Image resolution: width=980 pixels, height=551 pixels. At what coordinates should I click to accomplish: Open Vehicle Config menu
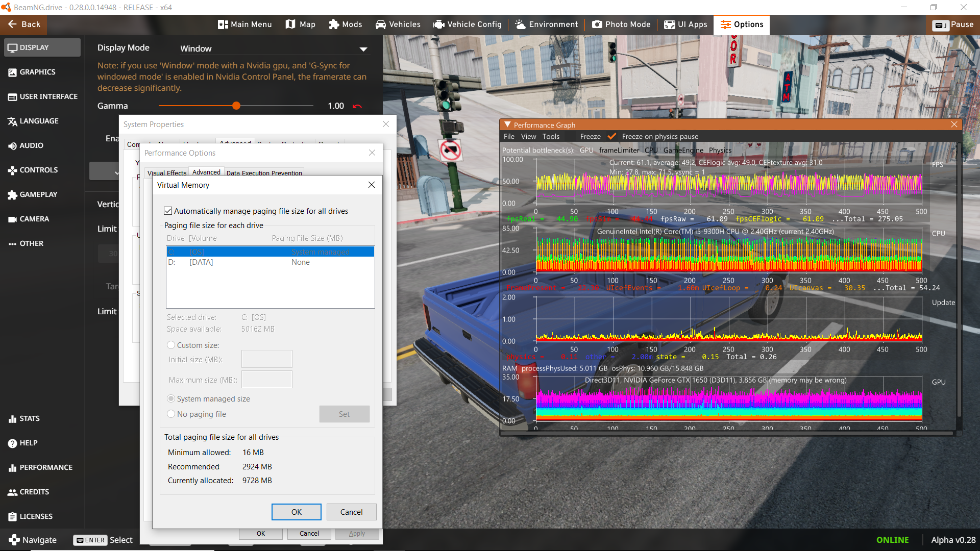tap(468, 24)
